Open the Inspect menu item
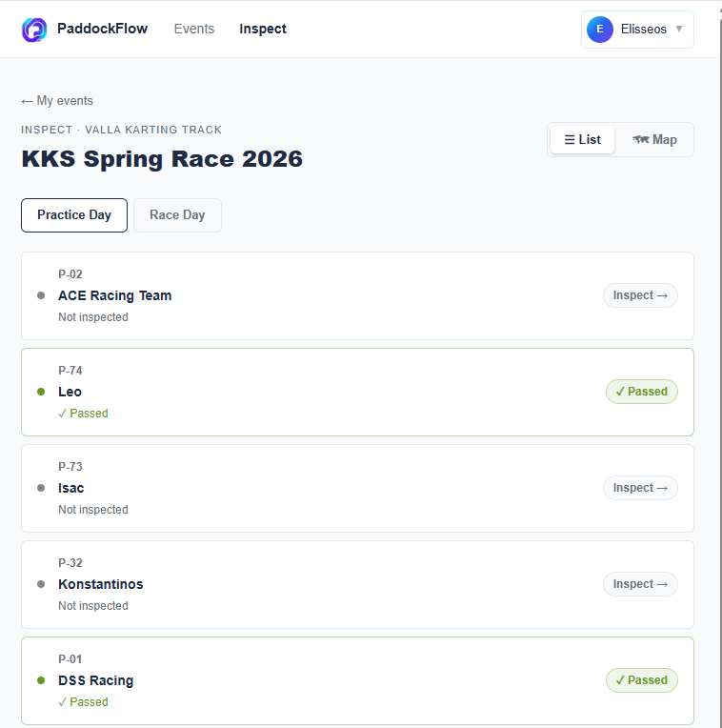Image resolution: width=722 pixels, height=728 pixels. pyautogui.click(x=263, y=29)
